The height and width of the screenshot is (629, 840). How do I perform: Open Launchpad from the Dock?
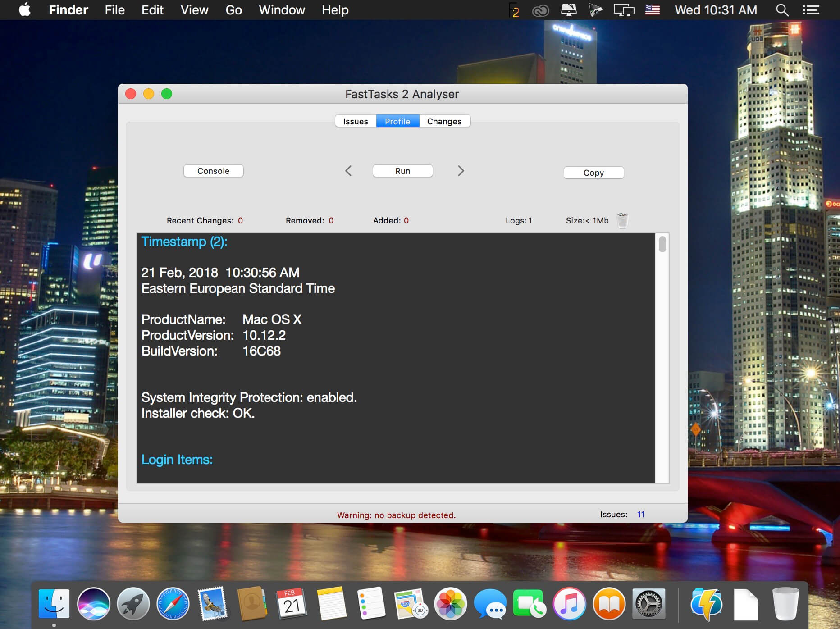(133, 604)
